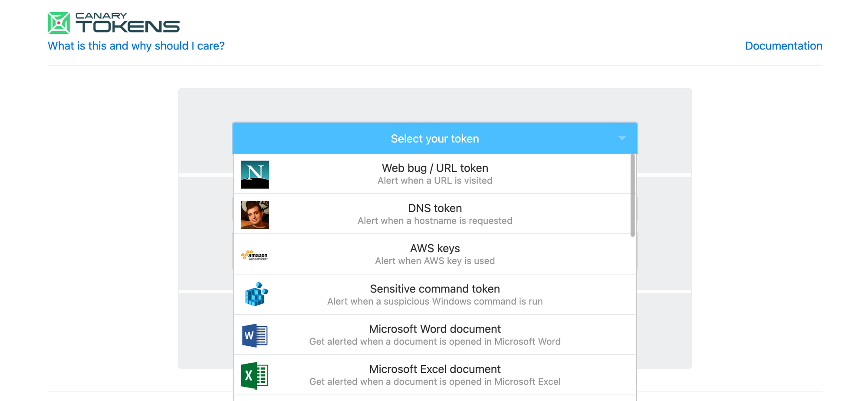This screenshot has width=868, height=401.
Task: Select the AWS keys option
Action: tap(435, 254)
